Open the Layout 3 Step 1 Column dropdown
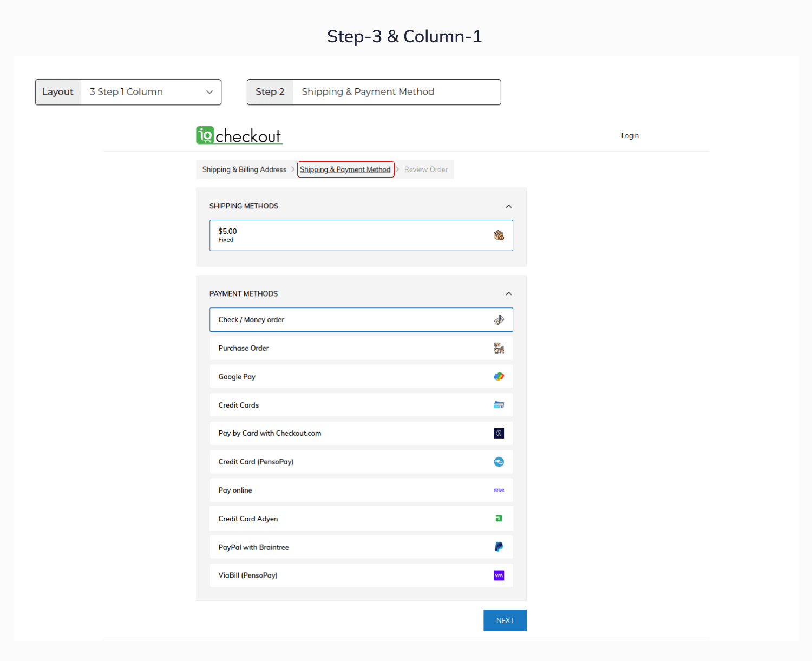 (x=151, y=92)
